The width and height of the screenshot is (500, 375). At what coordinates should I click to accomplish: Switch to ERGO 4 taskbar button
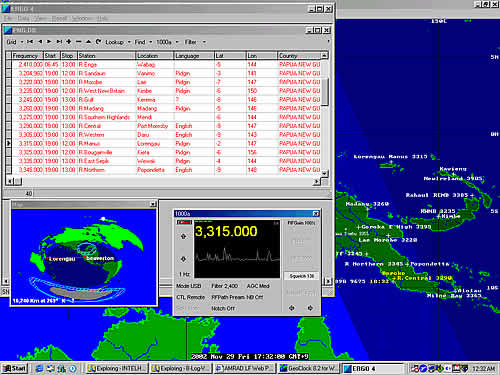(373, 368)
